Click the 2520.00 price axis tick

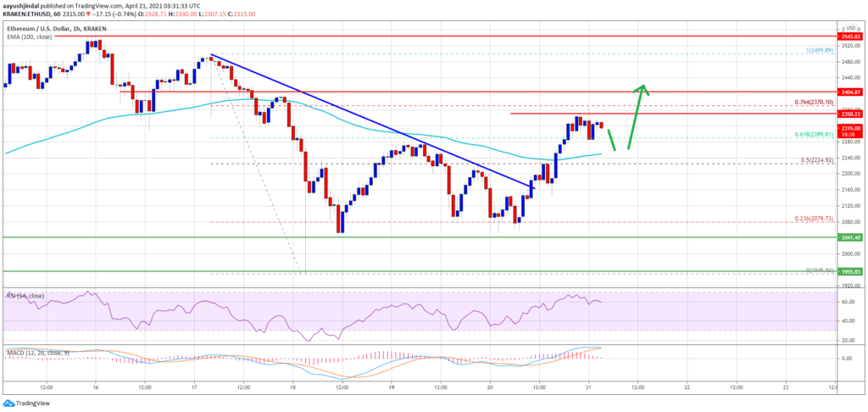851,46
